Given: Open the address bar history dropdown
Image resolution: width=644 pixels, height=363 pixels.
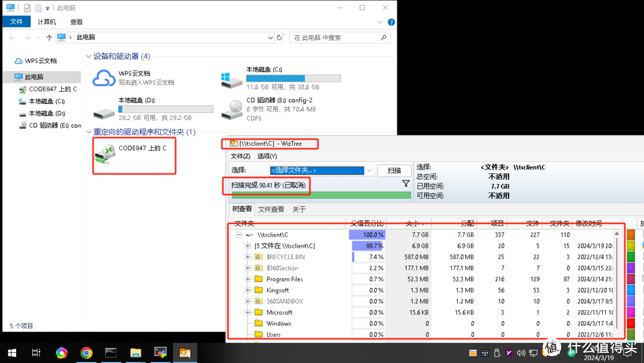Looking at the screenshot, I should pyautogui.click(x=270, y=38).
